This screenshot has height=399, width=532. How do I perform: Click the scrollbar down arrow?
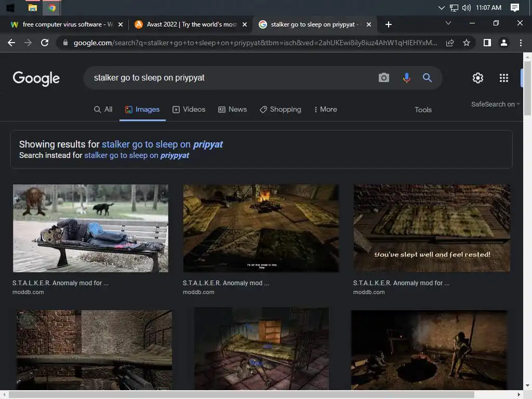pyautogui.click(x=527, y=386)
